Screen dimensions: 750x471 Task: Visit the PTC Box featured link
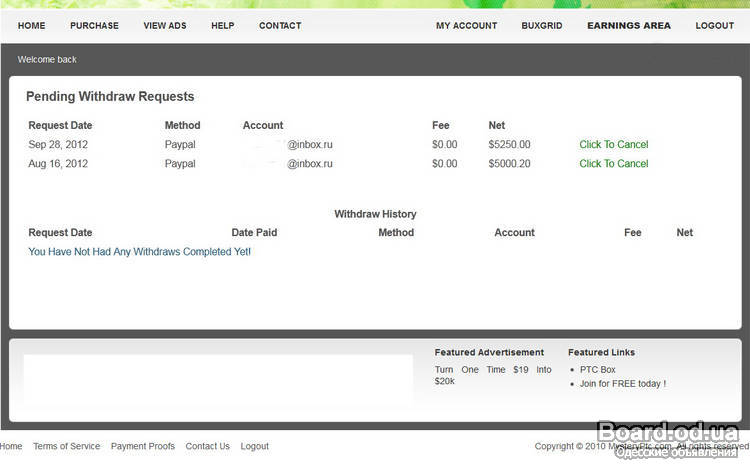point(600,370)
